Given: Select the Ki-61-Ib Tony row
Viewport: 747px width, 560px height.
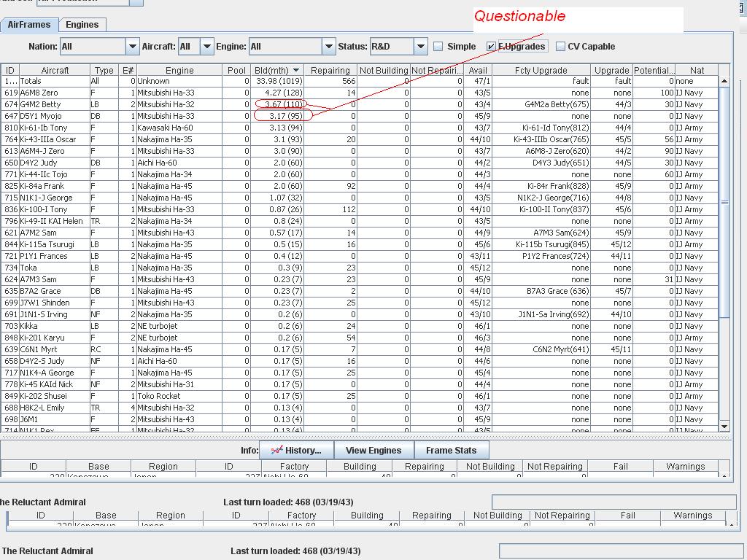Looking at the screenshot, I should coord(360,128).
